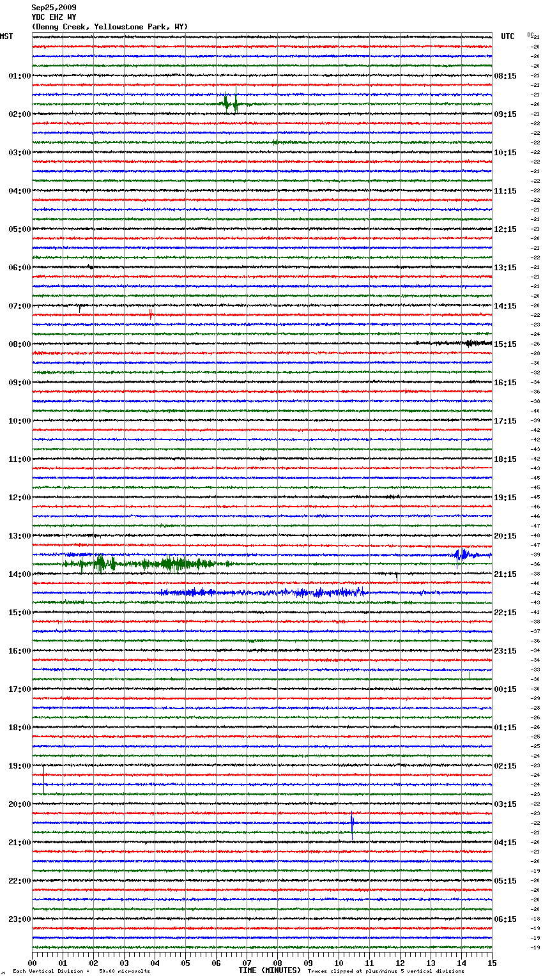Select the 16:00 MST row label
This screenshot has height=980, width=543.
click(x=20, y=651)
